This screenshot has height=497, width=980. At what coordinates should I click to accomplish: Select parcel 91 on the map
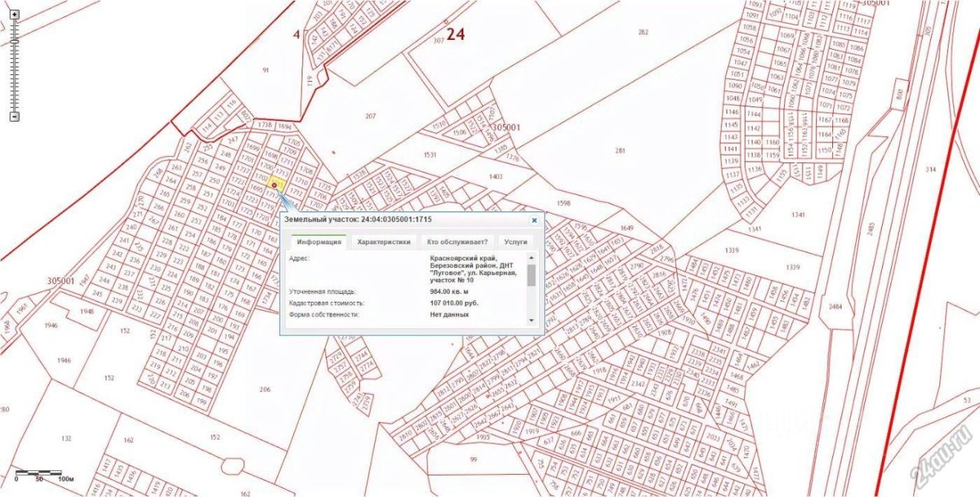[x=266, y=70]
